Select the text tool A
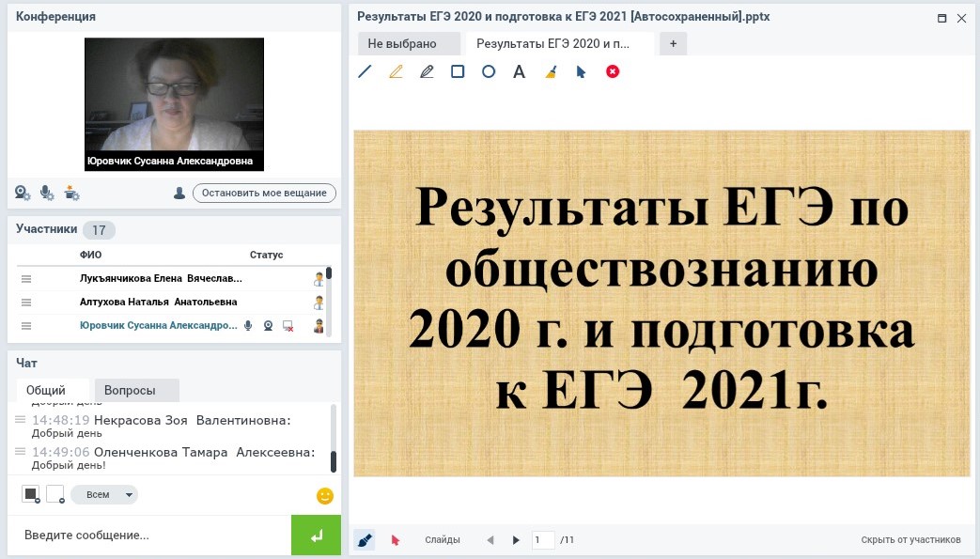Viewport: 980px width, 559px height. point(520,72)
